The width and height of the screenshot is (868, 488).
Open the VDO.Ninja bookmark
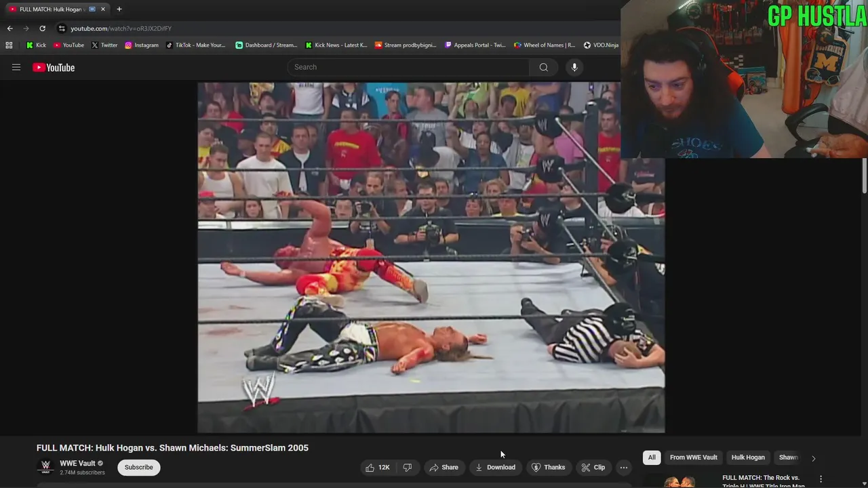click(601, 45)
